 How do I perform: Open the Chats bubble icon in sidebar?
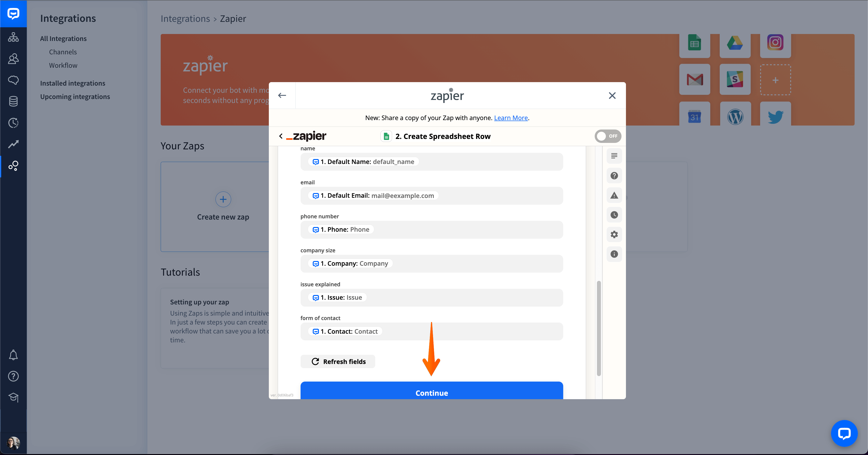tap(13, 80)
